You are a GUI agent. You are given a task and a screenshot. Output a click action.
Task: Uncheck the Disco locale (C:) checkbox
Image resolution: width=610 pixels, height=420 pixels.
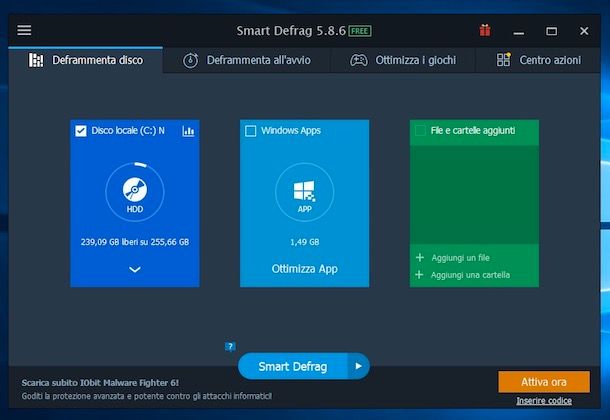tap(81, 131)
